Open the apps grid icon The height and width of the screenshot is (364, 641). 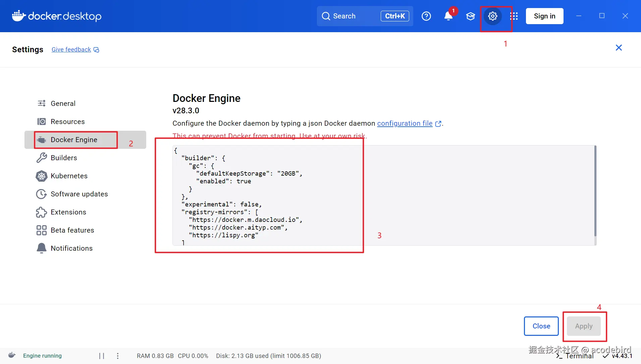514,16
